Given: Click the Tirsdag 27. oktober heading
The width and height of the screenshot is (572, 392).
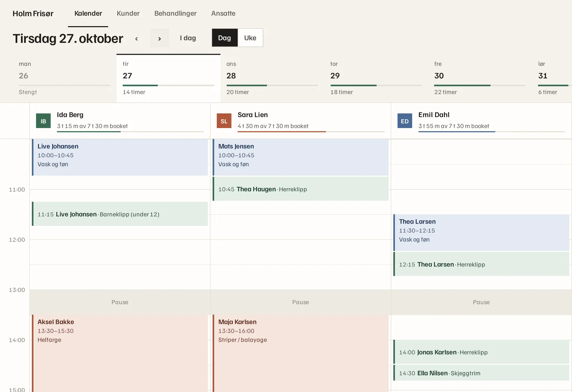Looking at the screenshot, I should click(68, 38).
